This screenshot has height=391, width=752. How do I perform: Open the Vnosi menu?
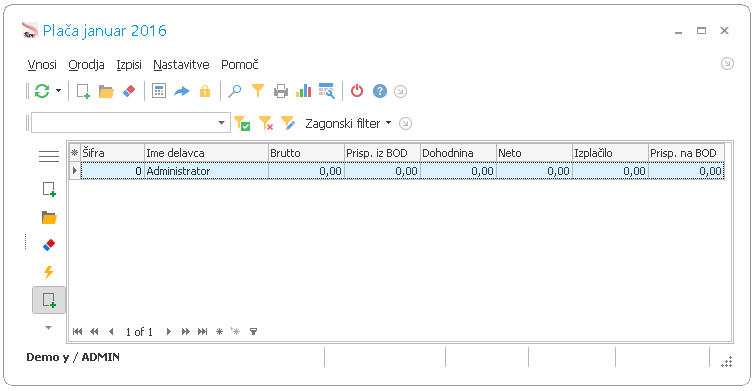pyautogui.click(x=42, y=64)
